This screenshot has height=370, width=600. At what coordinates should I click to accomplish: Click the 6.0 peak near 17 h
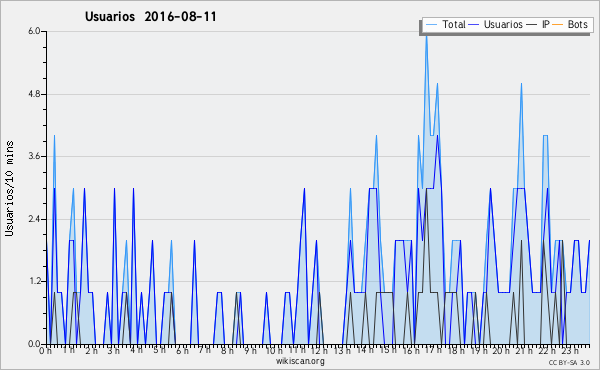[426, 36]
